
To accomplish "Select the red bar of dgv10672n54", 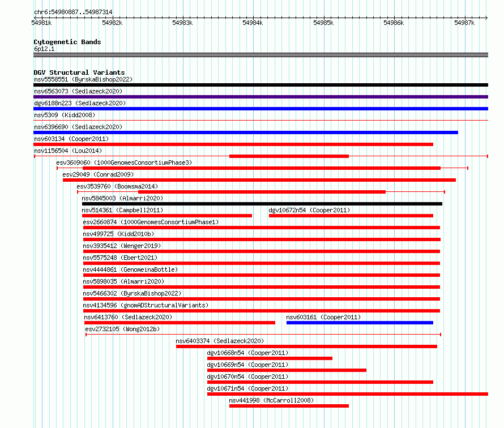I will (x=351, y=216).
